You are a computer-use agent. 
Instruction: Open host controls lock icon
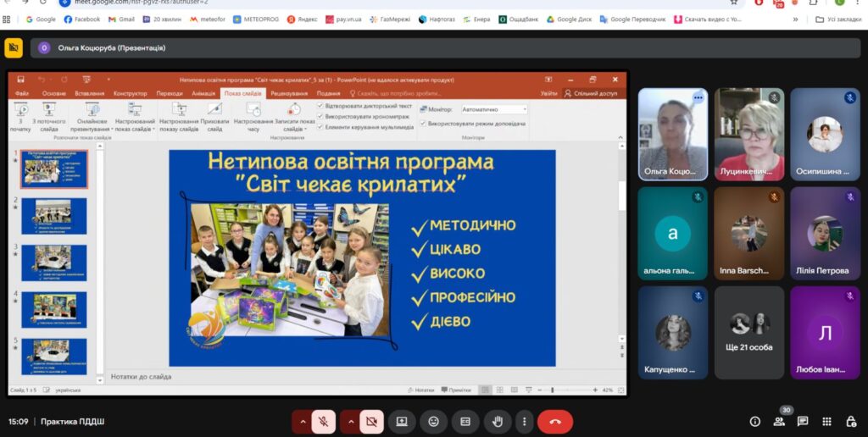click(851, 422)
